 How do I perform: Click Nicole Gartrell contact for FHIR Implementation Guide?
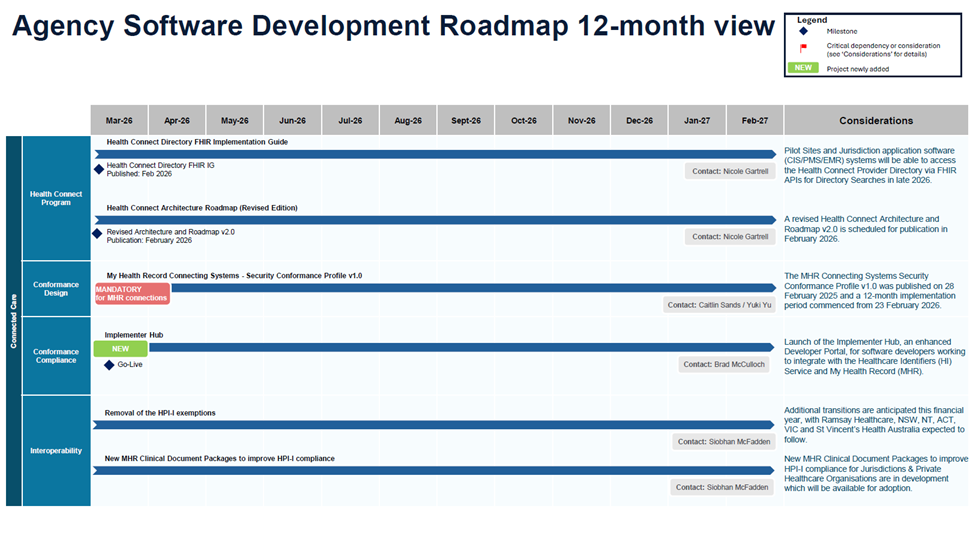pyautogui.click(x=730, y=171)
